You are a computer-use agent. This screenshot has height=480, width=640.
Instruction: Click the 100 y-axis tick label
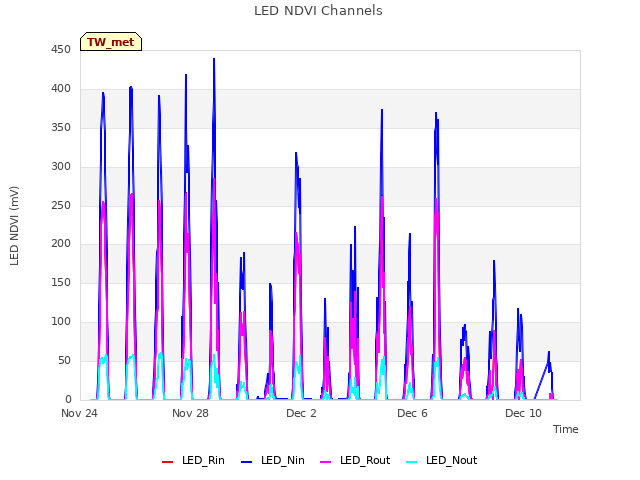[61, 322]
